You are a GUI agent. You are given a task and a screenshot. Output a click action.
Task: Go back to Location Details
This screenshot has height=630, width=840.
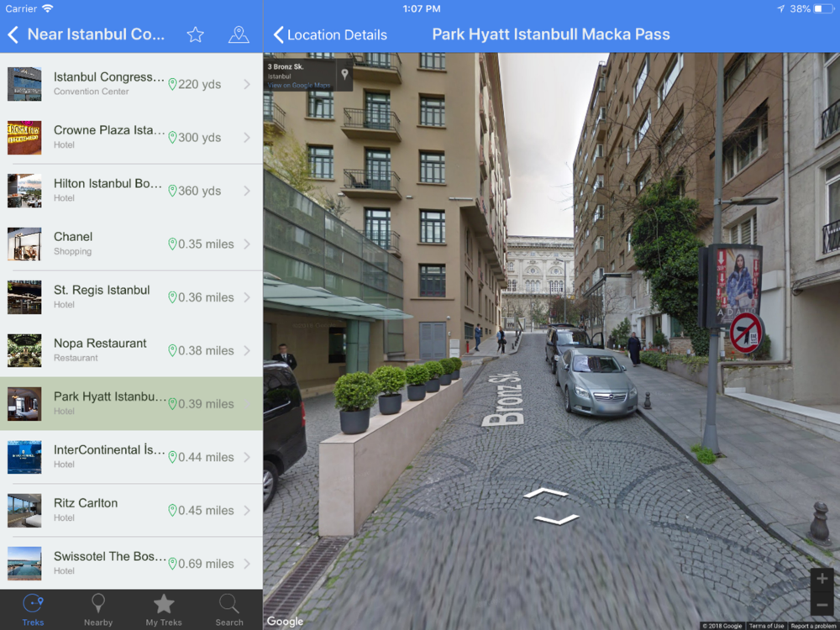[330, 34]
